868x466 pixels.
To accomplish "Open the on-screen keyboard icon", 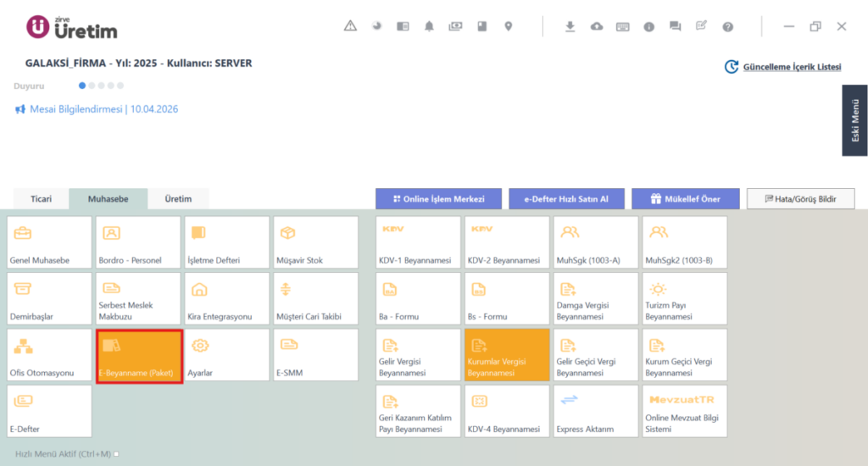I will [x=623, y=26].
